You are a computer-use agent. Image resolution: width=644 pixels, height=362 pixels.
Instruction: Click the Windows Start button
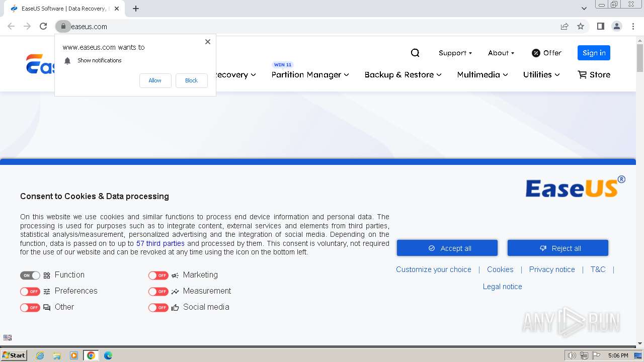pyautogui.click(x=14, y=355)
